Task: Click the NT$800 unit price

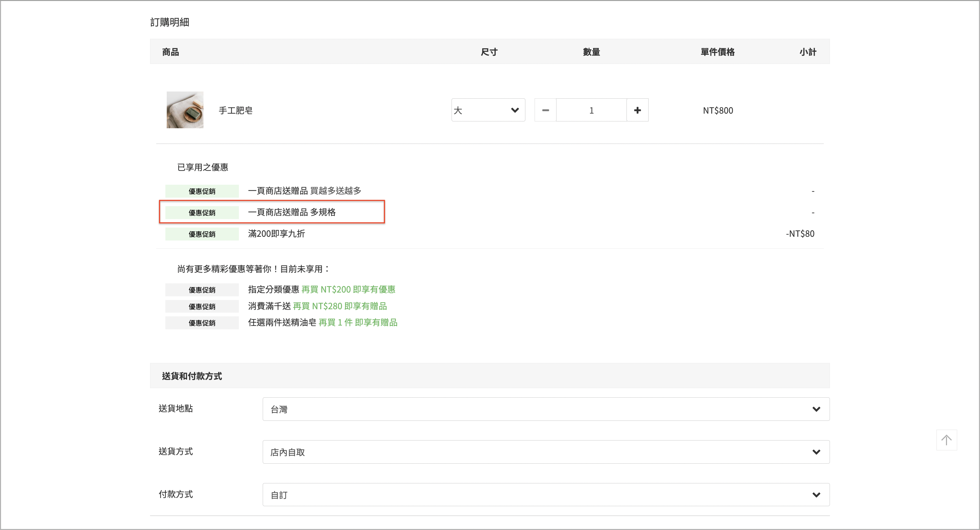Action: [x=718, y=110]
